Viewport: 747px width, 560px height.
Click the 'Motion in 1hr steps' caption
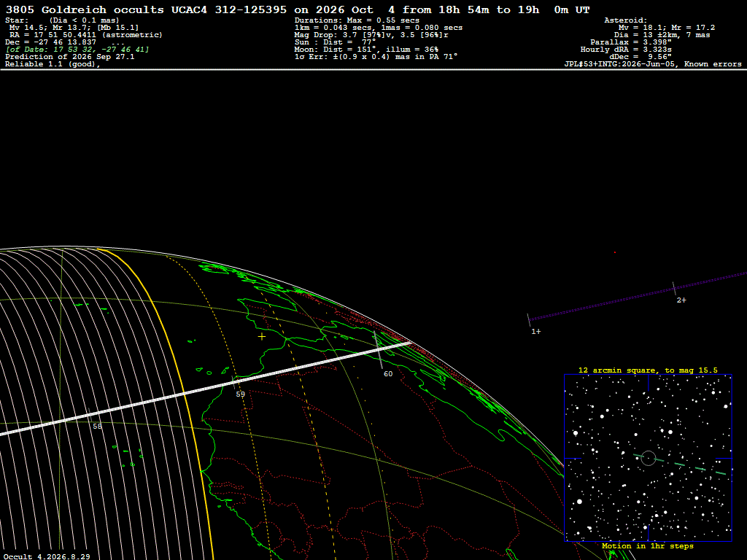pyautogui.click(x=648, y=546)
